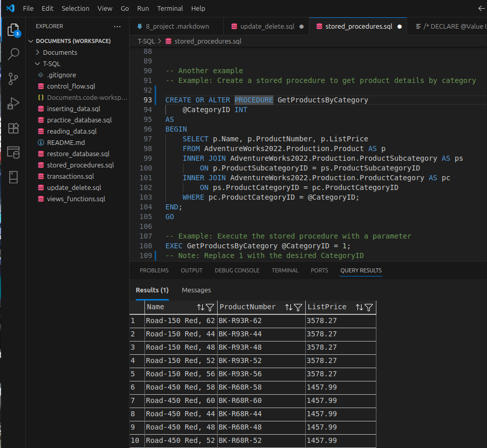
Task: Open the Run and Debug view
Action: (x=13, y=103)
